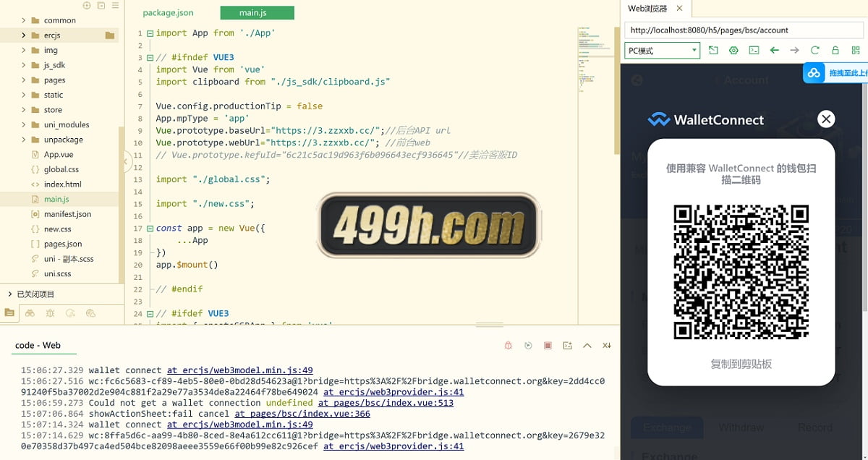The height and width of the screenshot is (460, 868).
Task: Collapse all folders icon above file tree
Action: tap(101, 6)
